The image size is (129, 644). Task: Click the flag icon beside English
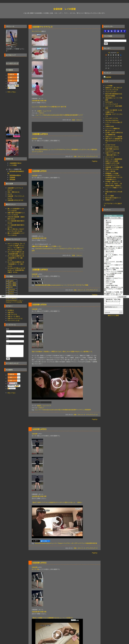click(x=7, y=281)
